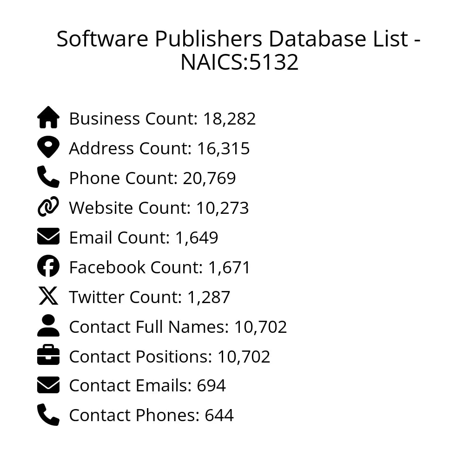476x476 pixels.
Task: Select the phone icon next to Phone Count
Action: coord(48,177)
